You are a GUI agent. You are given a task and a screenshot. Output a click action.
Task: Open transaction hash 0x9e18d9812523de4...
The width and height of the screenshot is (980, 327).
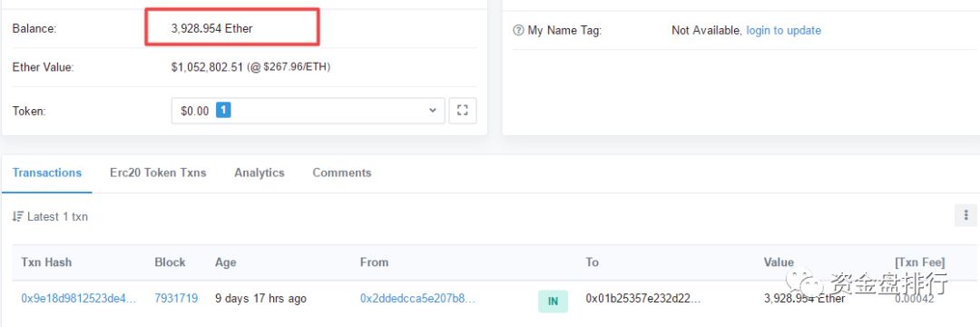tap(79, 298)
